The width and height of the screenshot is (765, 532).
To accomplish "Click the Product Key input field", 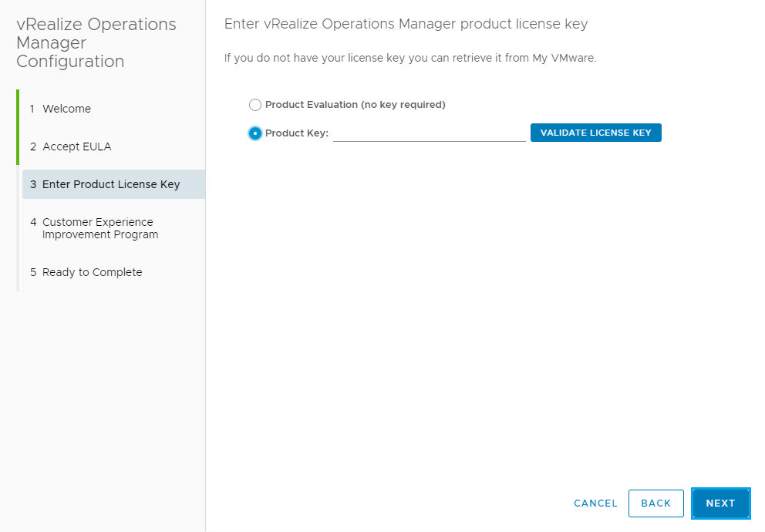I will [429, 133].
